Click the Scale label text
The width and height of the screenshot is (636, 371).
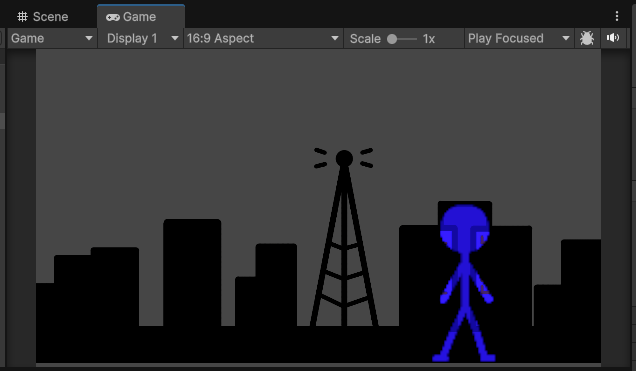coord(365,39)
